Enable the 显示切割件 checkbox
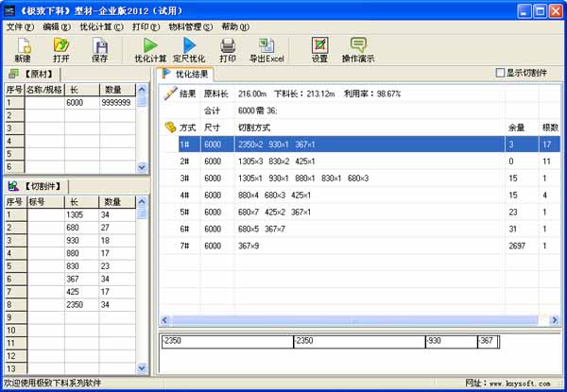 [x=501, y=73]
